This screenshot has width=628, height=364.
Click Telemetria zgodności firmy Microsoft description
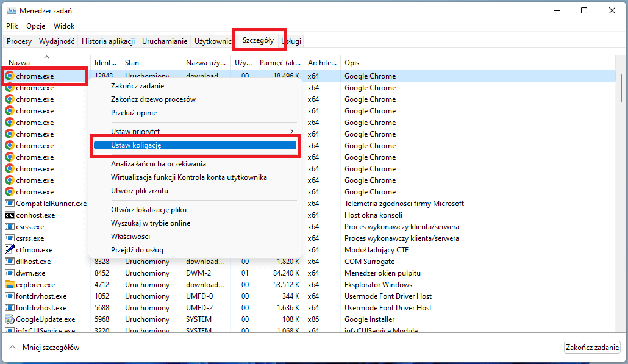[x=404, y=204]
